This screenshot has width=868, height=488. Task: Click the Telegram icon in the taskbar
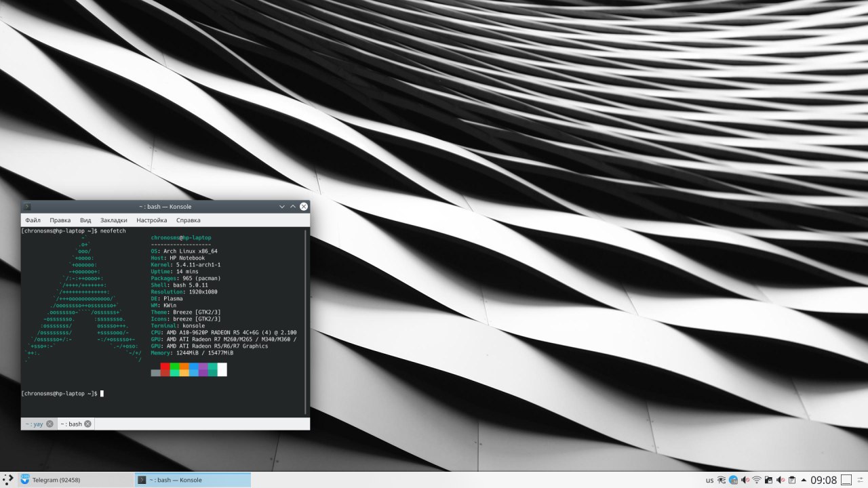click(25, 480)
